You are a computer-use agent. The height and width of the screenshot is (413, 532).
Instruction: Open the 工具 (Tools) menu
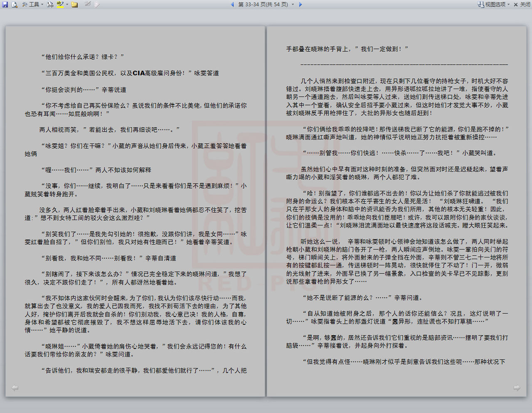[32, 5]
